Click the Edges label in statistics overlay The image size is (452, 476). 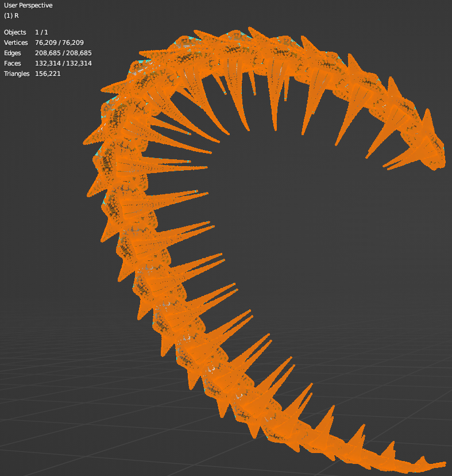pos(13,53)
